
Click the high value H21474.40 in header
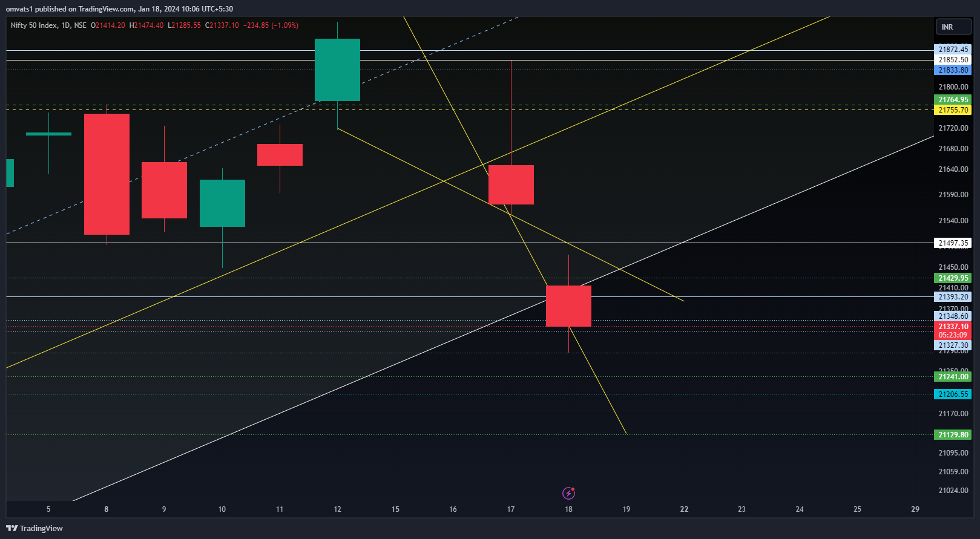[x=146, y=25]
